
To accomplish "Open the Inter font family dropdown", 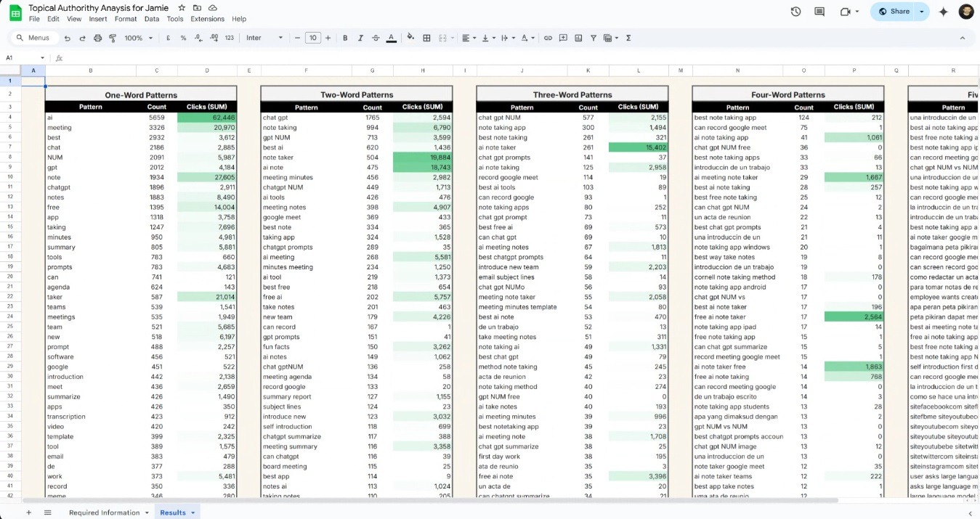I will click(x=264, y=38).
